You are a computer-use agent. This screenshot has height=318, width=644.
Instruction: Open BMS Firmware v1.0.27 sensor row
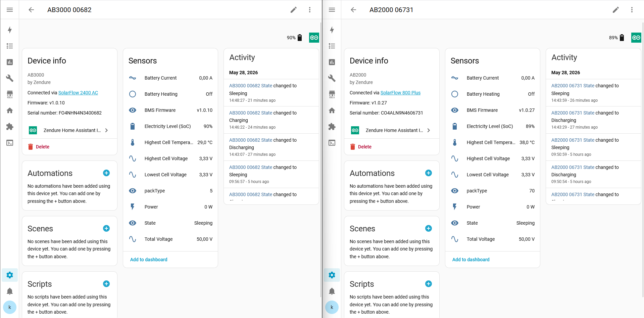[x=493, y=110]
